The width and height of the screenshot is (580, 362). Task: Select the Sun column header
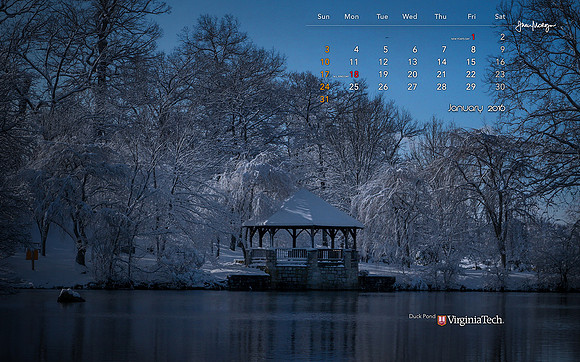[323, 17]
